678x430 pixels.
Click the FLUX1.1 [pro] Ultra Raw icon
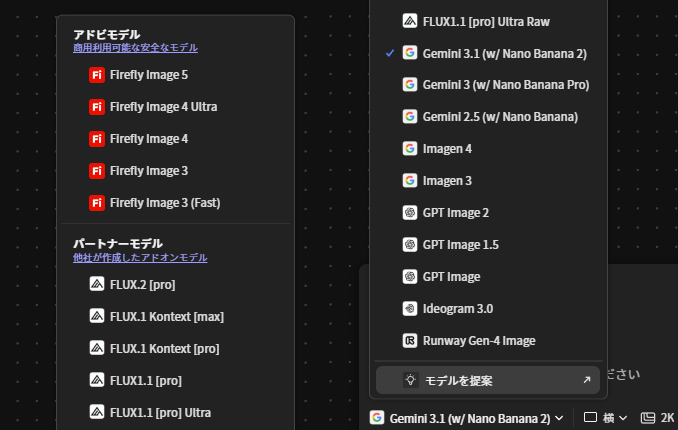click(410, 21)
